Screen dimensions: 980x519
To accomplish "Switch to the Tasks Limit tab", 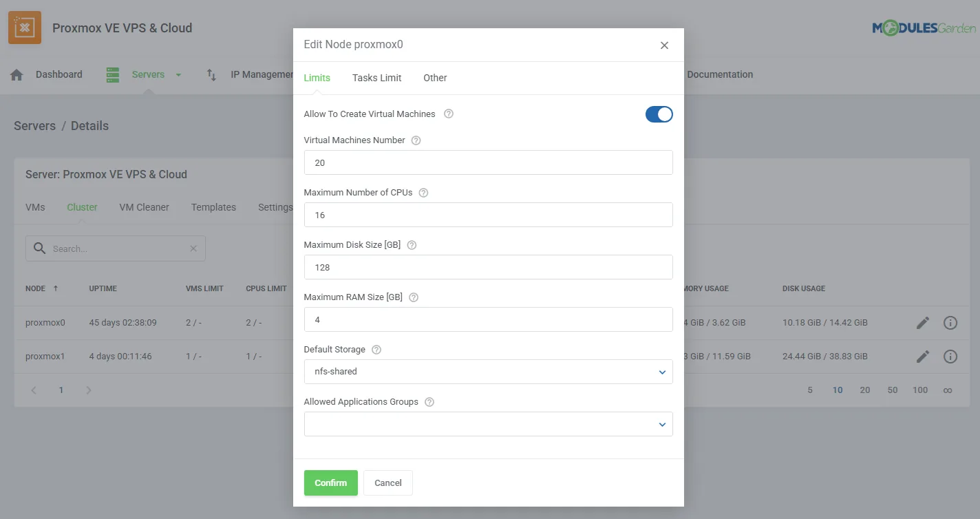I will [376, 78].
